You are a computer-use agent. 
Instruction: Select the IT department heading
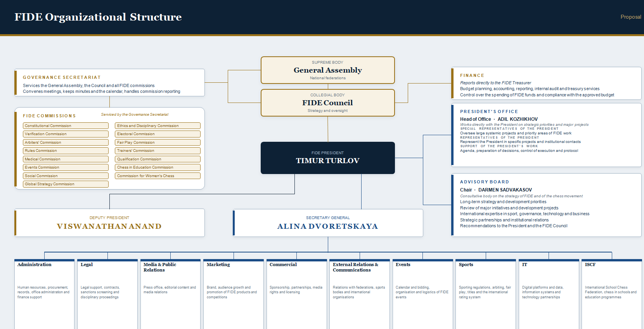click(525, 265)
